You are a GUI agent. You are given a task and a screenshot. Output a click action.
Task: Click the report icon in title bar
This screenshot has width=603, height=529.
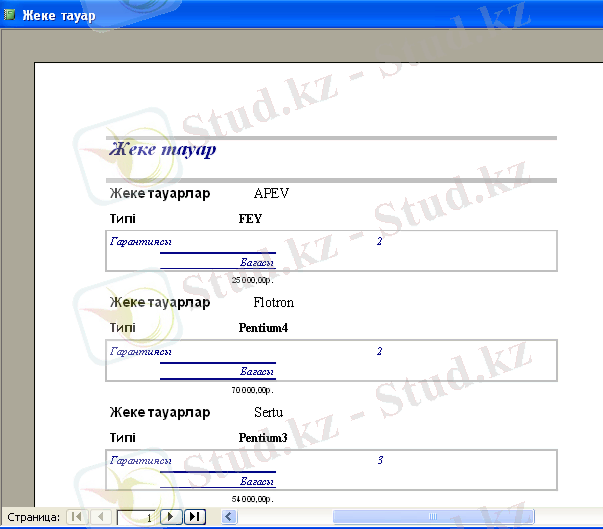(9, 15)
